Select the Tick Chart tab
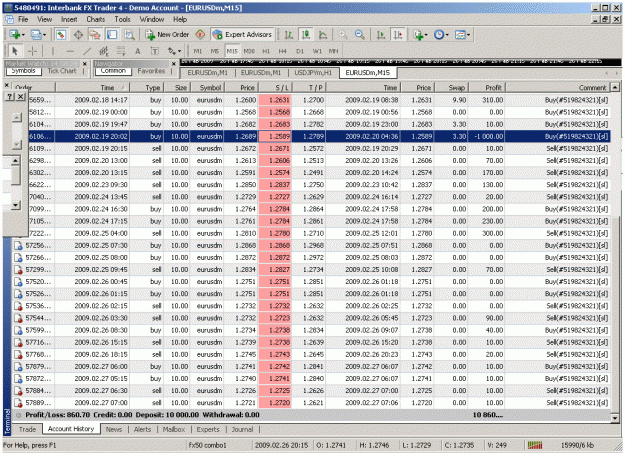625x453 pixels. coord(62,71)
